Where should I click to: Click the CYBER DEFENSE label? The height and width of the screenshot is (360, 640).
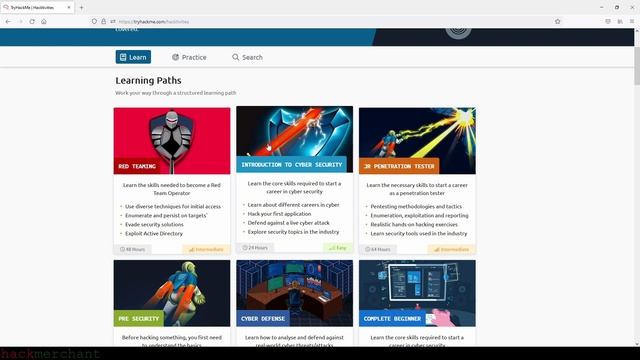coord(263,318)
